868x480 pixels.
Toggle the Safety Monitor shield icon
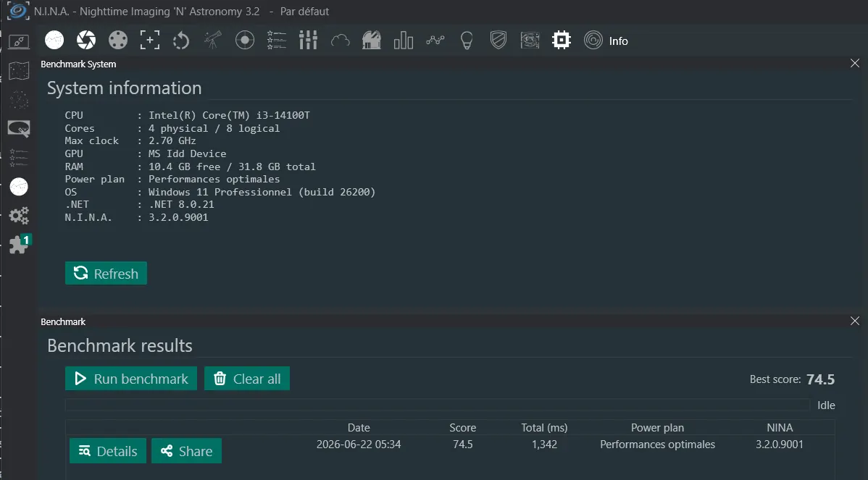(x=498, y=41)
